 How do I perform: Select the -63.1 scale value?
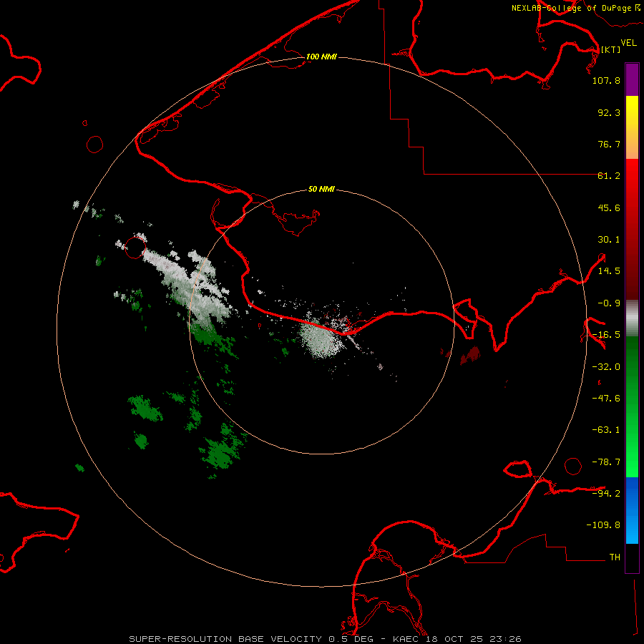pos(606,430)
